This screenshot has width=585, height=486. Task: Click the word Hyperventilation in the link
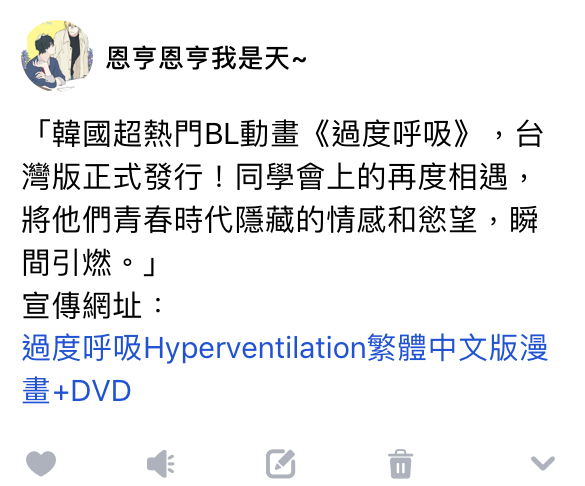point(255,348)
